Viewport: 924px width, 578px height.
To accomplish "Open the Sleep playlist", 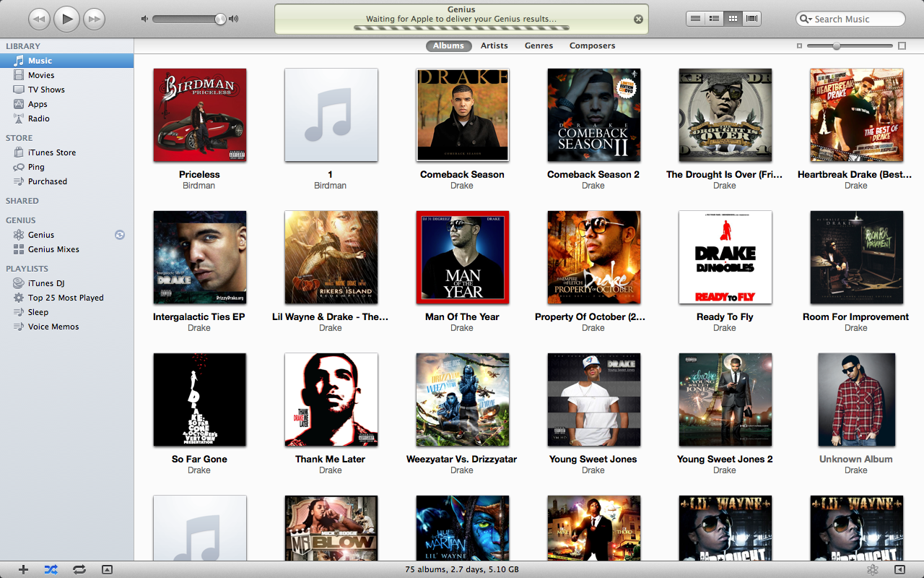I will coord(66,312).
